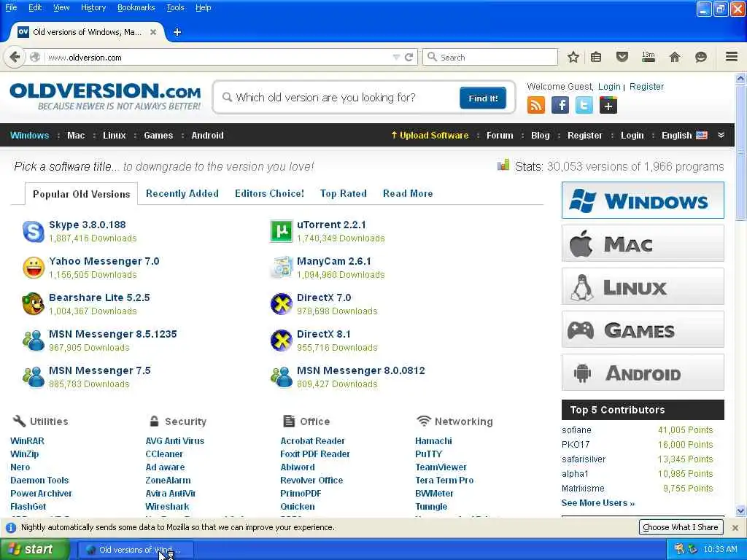Viewport: 747px width, 560px height.
Task: Click the MSN Messenger 7.5 icon
Action: (34, 377)
